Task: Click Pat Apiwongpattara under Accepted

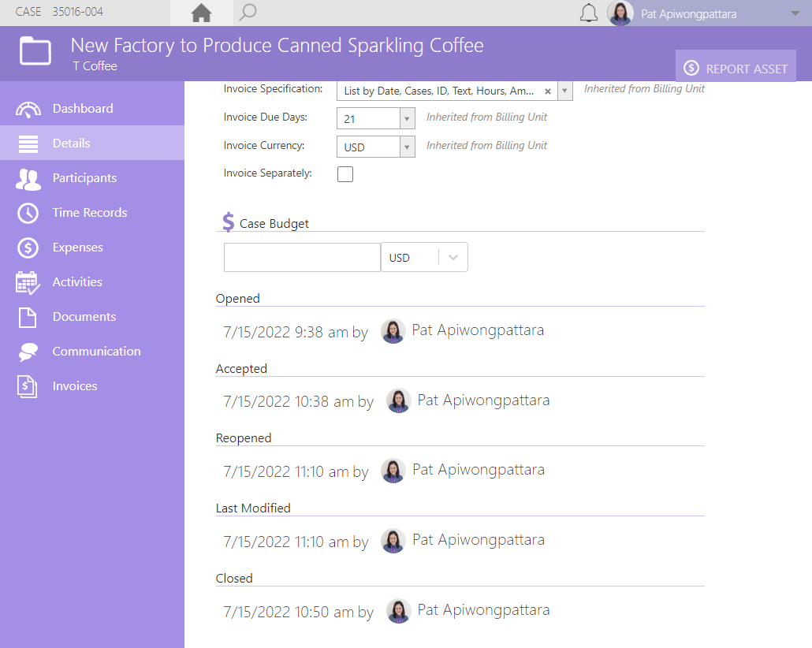Action: click(x=483, y=400)
